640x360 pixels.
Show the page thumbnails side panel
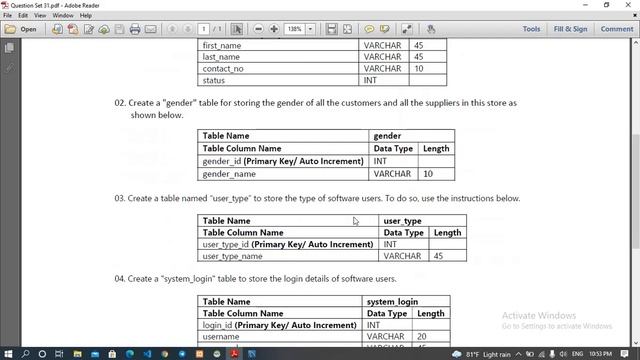[x=9, y=48]
